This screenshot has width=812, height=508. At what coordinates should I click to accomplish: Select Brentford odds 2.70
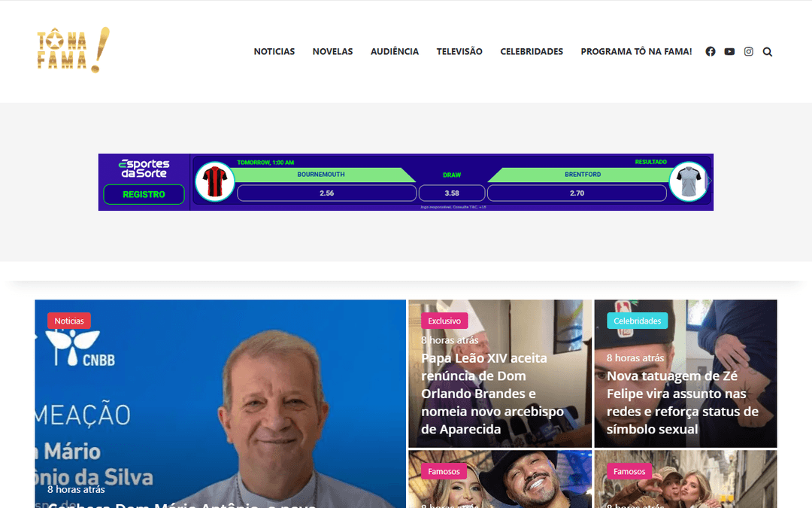point(577,193)
